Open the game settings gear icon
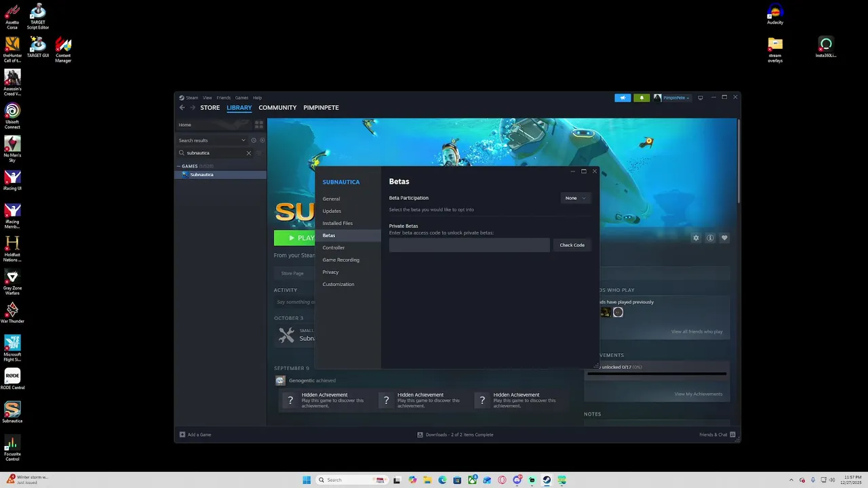Screen dimensions: 868x488 (x=696, y=238)
